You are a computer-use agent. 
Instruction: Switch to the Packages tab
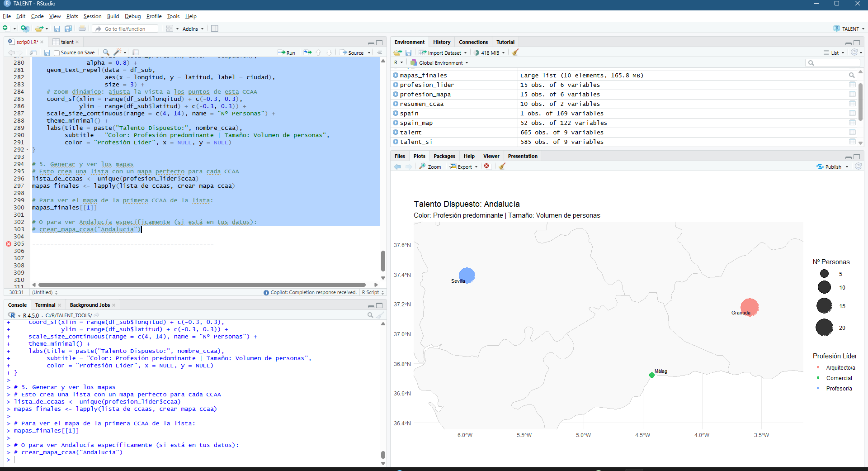pos(444,156)
